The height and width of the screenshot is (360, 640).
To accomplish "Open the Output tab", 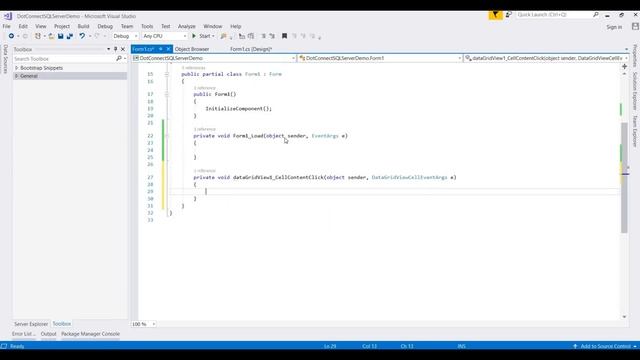I will pos(49,334).
